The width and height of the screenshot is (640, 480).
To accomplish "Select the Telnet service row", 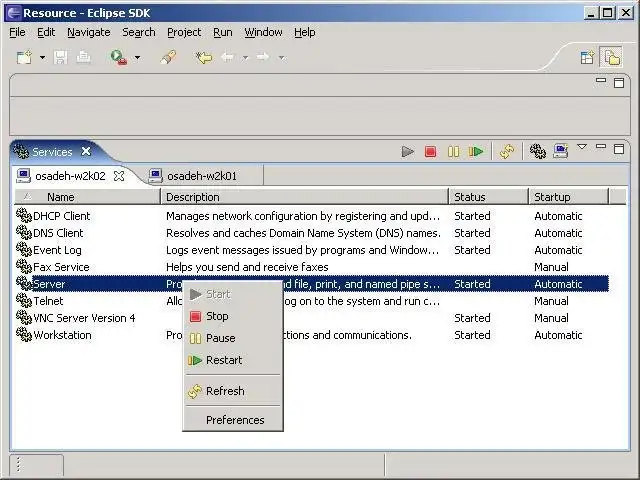I will point(312,301).
